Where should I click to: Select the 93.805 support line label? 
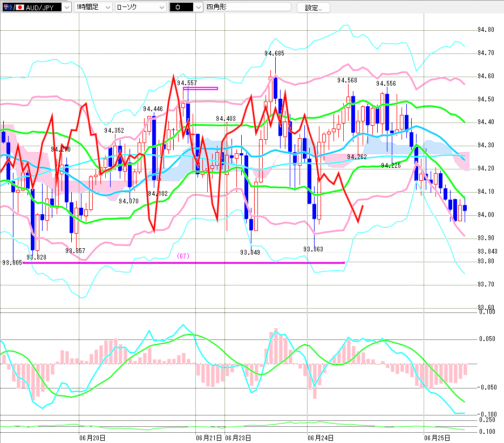coord(12,263)
